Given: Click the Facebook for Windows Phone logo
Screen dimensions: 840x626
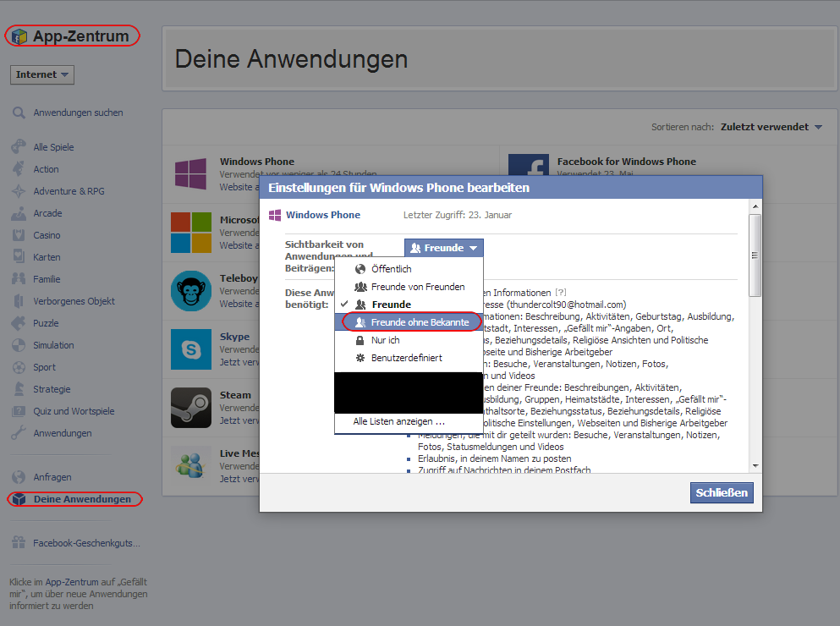Looking at the screenshot, I should tap(528, 165).
